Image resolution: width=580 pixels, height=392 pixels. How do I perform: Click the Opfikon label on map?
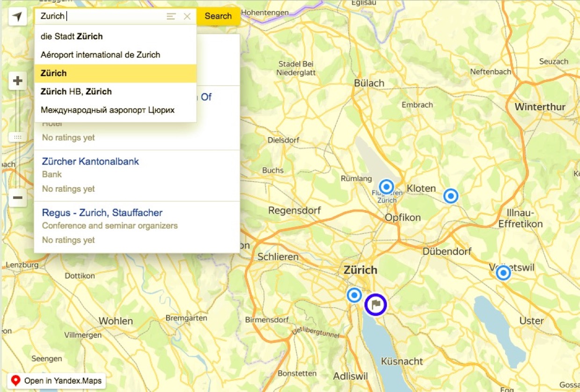403,218
